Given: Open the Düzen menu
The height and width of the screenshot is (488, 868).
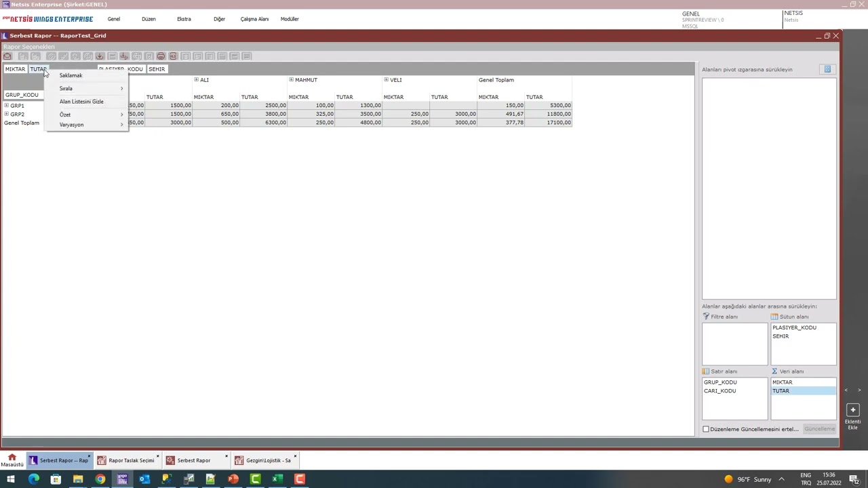Looking at the screenshot, I should (149, 19).
